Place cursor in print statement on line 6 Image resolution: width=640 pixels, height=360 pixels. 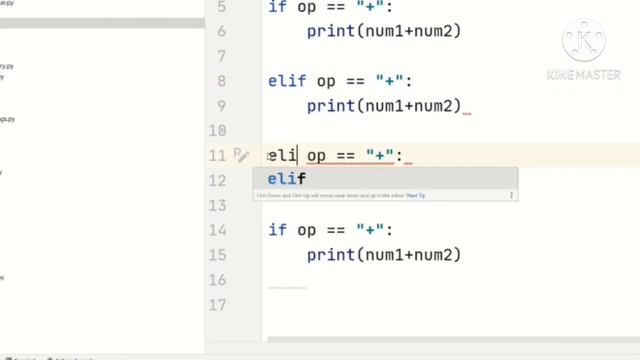tap(384, 31)
